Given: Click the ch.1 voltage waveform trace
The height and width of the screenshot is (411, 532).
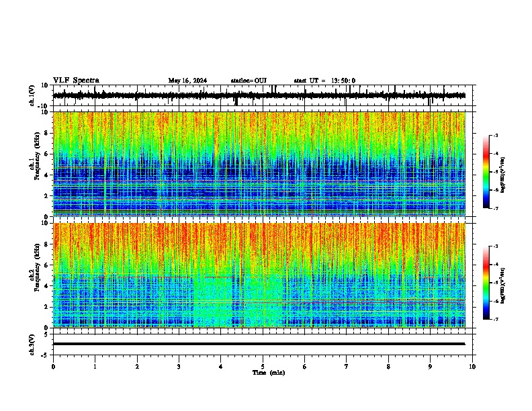Looking at the screenshot, I should (259, 95).
